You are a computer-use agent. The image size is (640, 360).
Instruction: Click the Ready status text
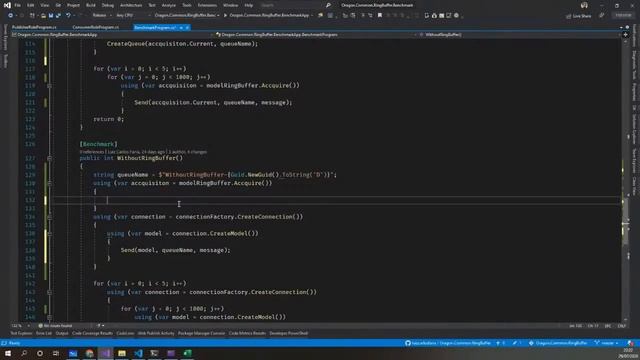(x=14, y=343)
